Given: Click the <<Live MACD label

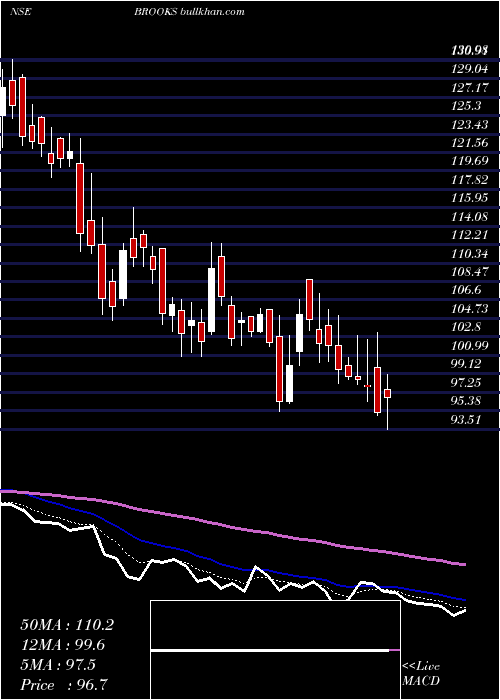Looking at the screenshot, I should (421, 673).
